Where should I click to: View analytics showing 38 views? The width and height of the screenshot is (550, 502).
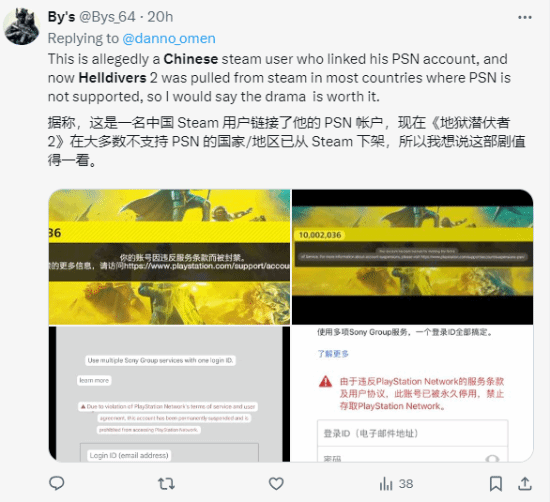coord(396,484)
